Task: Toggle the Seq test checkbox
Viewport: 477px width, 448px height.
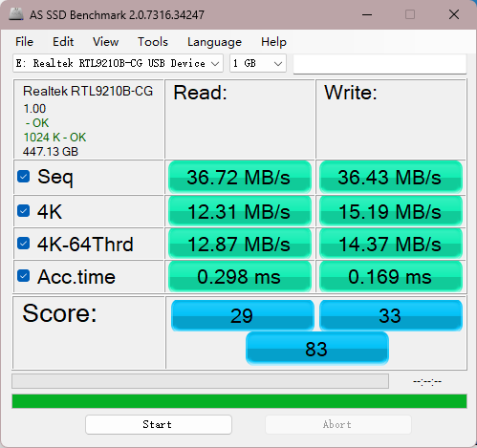Action: (x=24, y=177)
